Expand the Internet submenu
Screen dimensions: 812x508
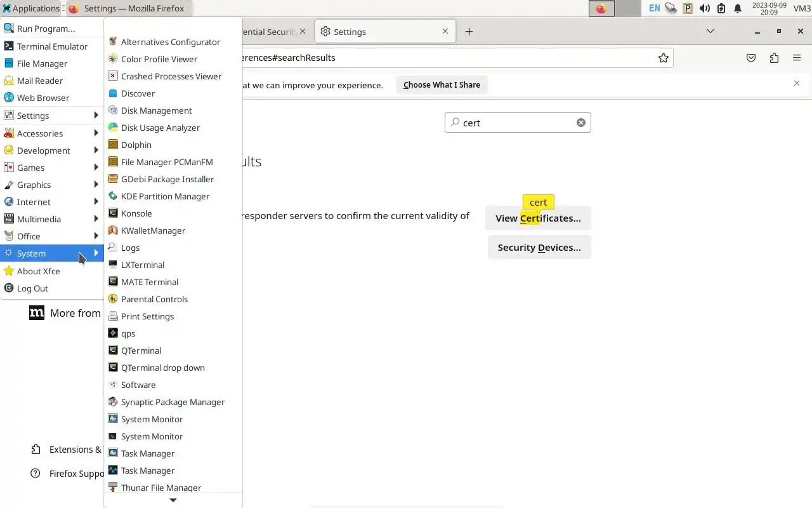(x=52, y=202)
